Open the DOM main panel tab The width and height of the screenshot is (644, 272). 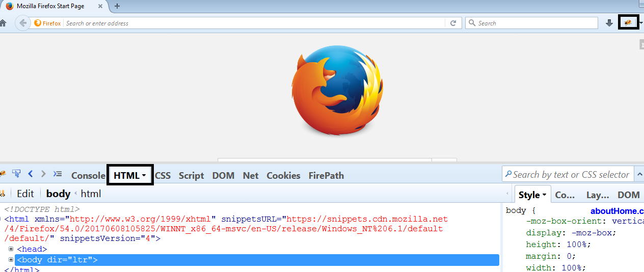pos(223,176)
